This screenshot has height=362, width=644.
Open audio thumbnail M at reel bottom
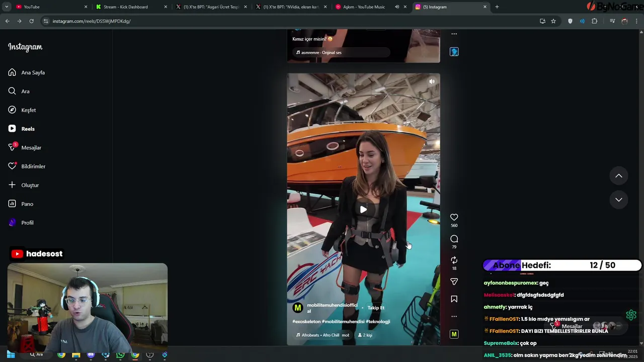pyautogui.click(x=454, y=334)
